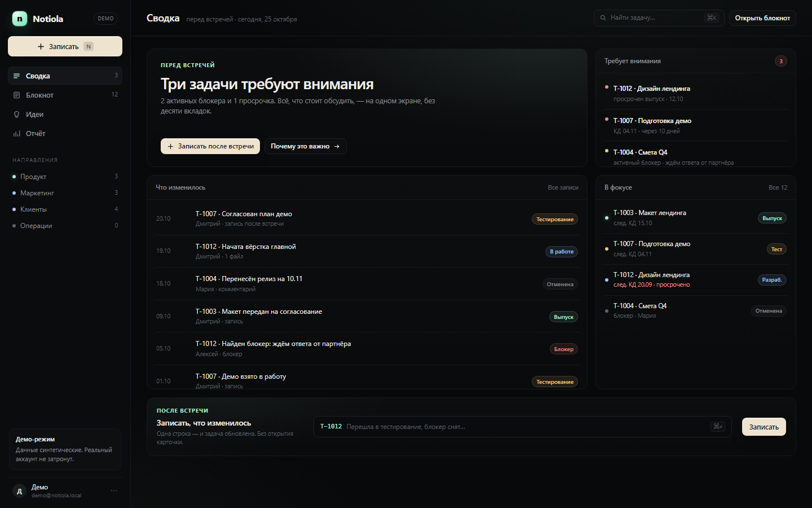Click the Отчёт bar chart icon
Image resolution: width=812 pixels, height=508 pixels.
[17, 133]
